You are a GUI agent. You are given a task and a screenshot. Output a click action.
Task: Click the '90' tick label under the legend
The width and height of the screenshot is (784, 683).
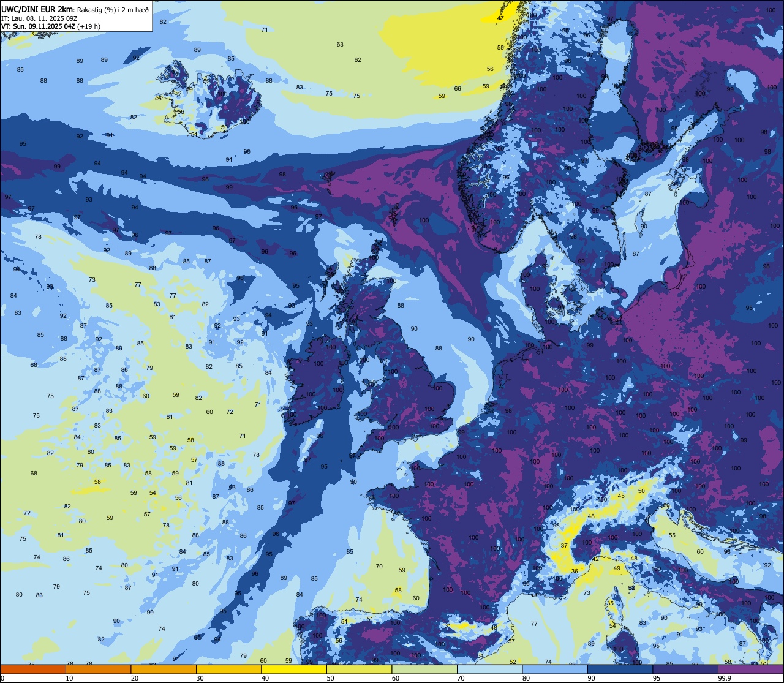point(591,678)
